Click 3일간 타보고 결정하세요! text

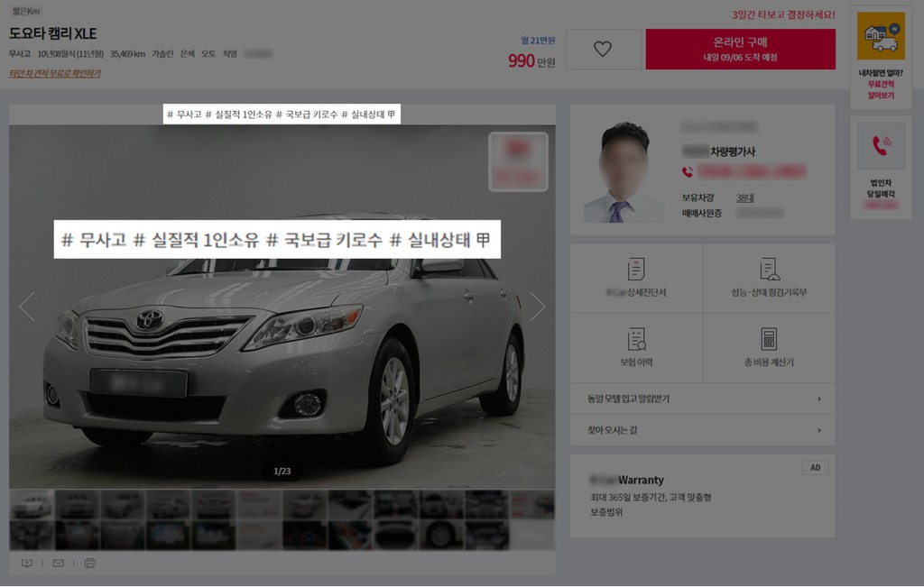[x=783, y=14]
